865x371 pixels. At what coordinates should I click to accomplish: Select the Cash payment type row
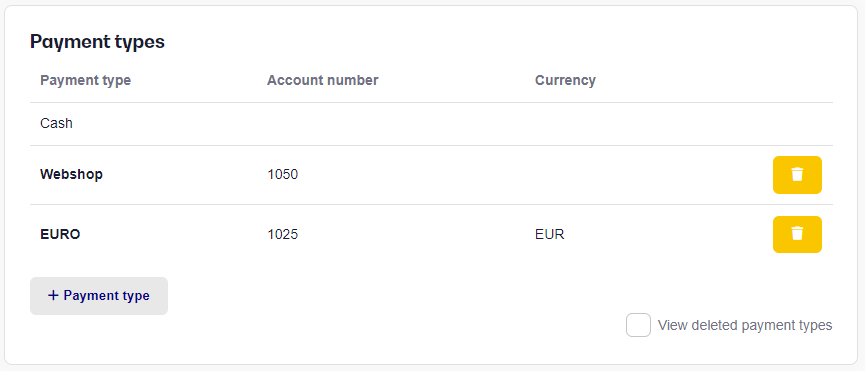click(431, 124)
